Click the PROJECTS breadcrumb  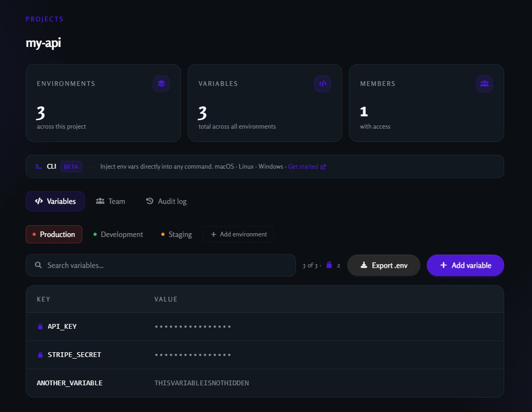click(x=44, y=18)
